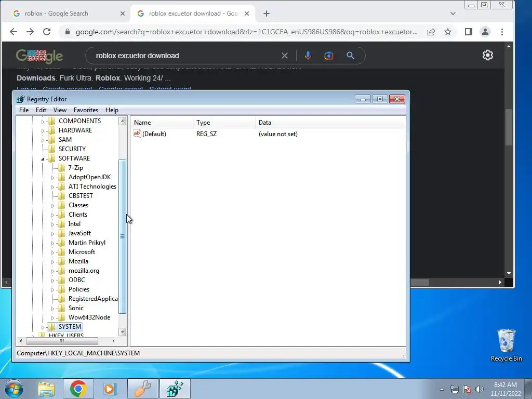Viewport: 532px width, 399px height.
Task: Click the Data column header
Action: pos(330,123)
